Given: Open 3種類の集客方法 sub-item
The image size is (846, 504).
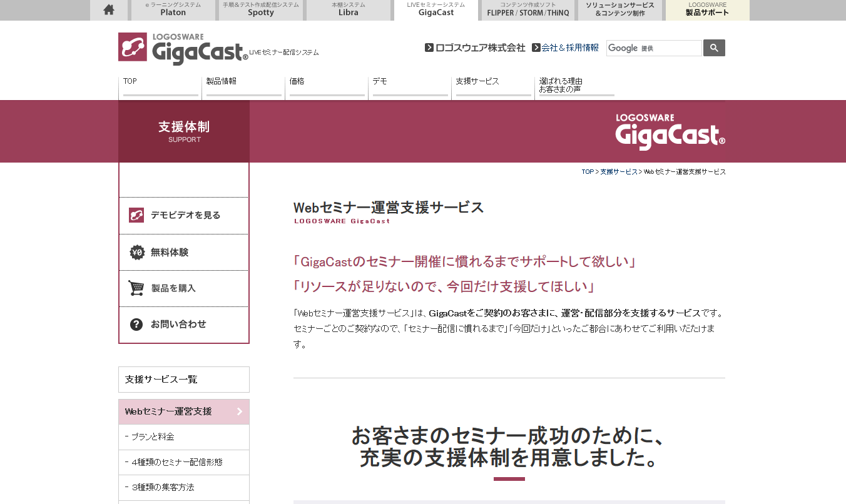Looking at the screenshot, I should click(184, 487).
